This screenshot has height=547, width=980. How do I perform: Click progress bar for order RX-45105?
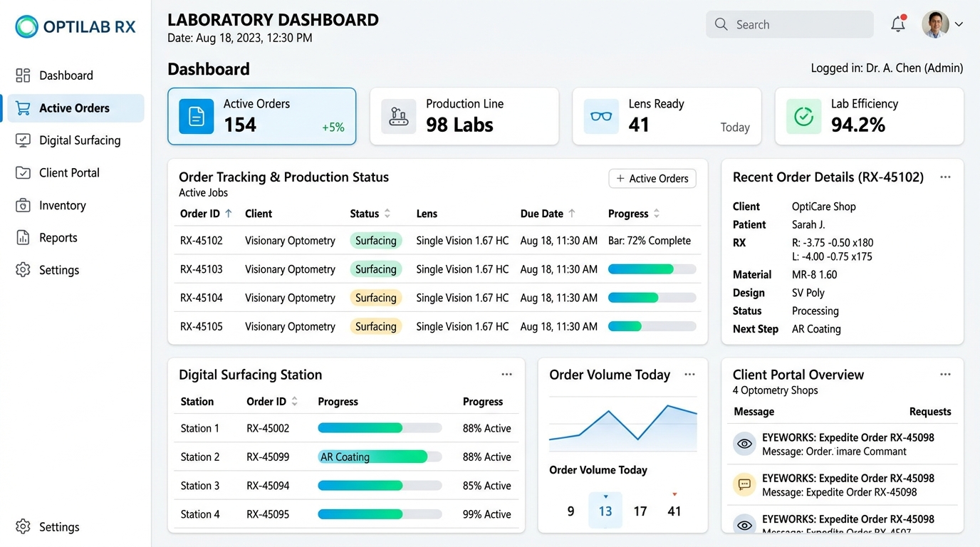click(652, 326)
